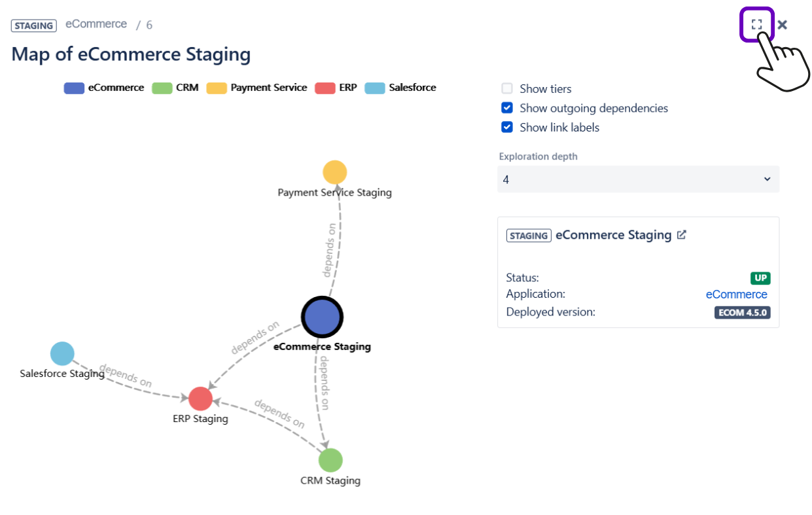Uncheck Show outgoing dependencies
This screenshot has width=812, height=515.
click(507, 108)
